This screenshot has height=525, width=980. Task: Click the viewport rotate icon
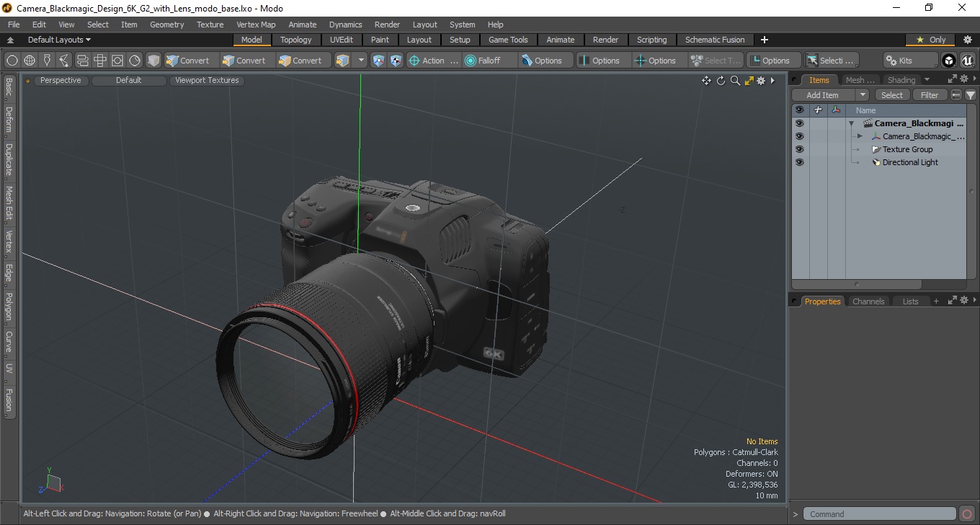721,81
